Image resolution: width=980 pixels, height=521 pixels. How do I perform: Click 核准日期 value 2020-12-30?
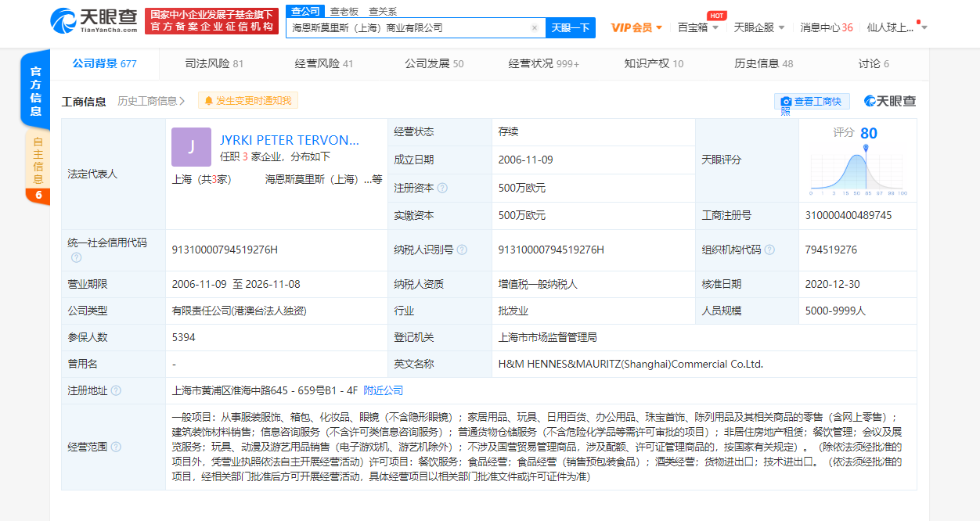pyautogui.click(x=832, y=284)
